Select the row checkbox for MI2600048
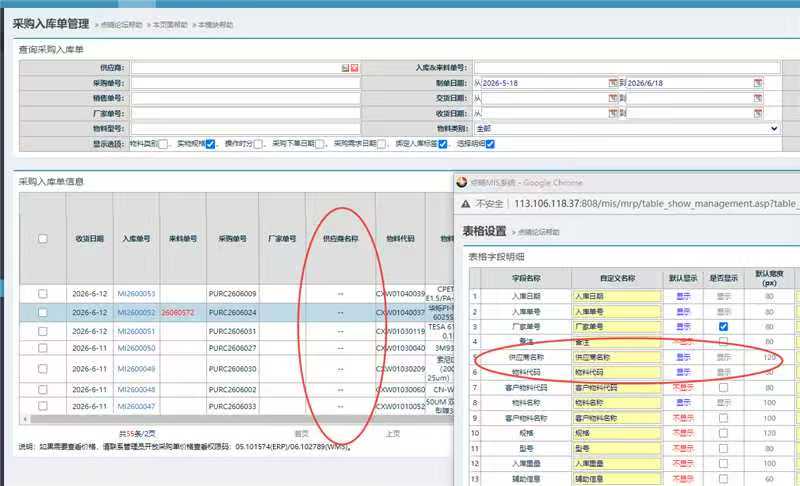The image size is (800, 486). click(x=43, y=390)
